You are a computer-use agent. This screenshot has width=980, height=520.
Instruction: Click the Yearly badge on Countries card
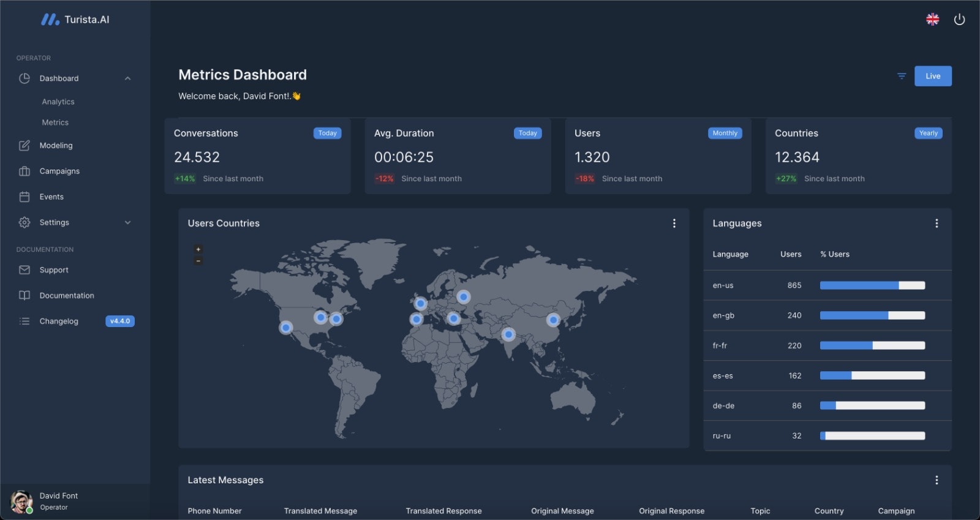click(x=929, y=133)
